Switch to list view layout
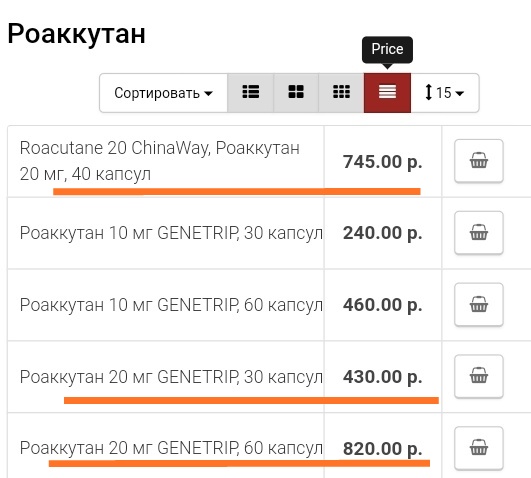531x478 pixels. click(251, 93)
